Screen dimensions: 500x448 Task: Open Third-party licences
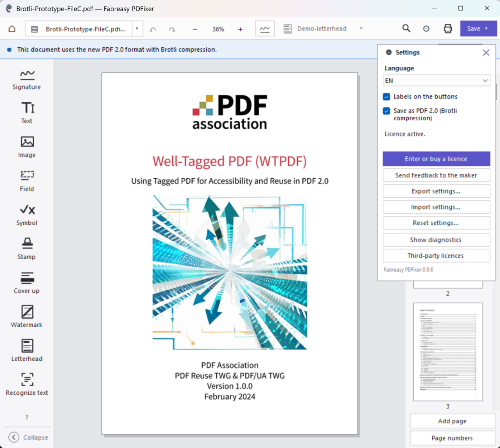[436, 256]
